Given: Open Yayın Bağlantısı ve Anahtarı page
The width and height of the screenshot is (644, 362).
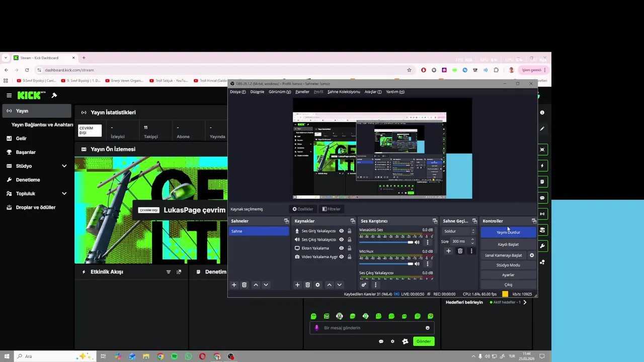Looking at the screenshot, I should tap(42, 125).
